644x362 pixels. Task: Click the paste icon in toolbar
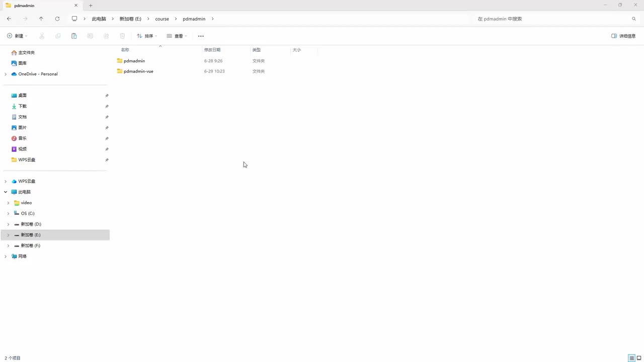pos(74,36)
